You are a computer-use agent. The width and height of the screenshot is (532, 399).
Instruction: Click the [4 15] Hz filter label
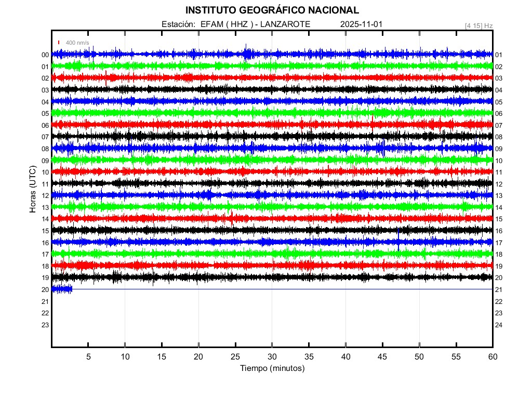478,25
